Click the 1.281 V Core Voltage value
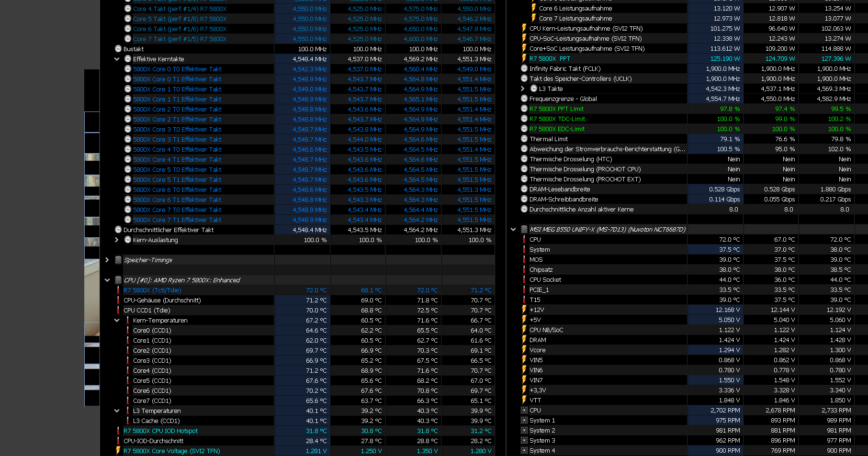This screenshot has height=456, width=868. pos(316,451)
